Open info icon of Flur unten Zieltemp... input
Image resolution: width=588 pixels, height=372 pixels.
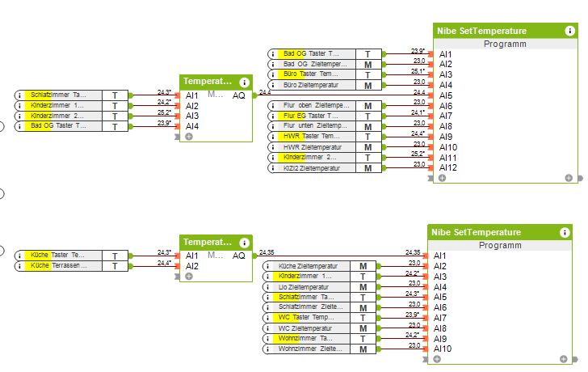(273, 126)
